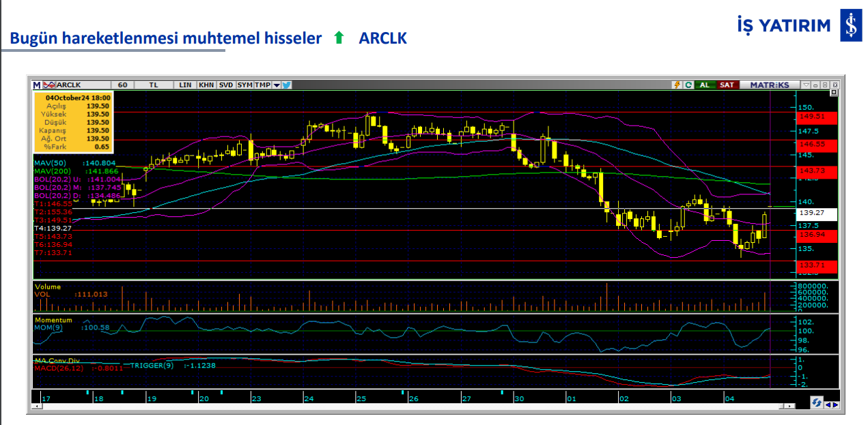Click the M menu icon in chart toolbar

[37, 85]
